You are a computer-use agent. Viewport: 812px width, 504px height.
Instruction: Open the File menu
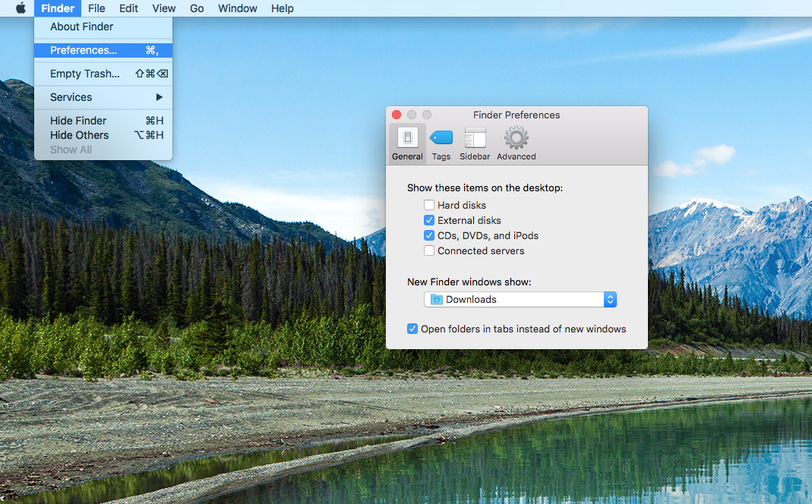(x=96, y=8)
